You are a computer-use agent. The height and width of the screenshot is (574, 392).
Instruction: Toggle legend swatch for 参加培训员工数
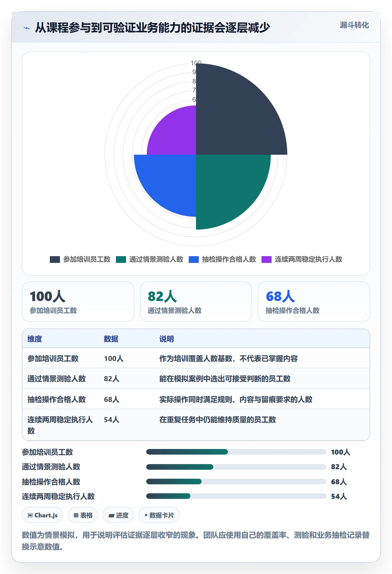coord(55,260)
